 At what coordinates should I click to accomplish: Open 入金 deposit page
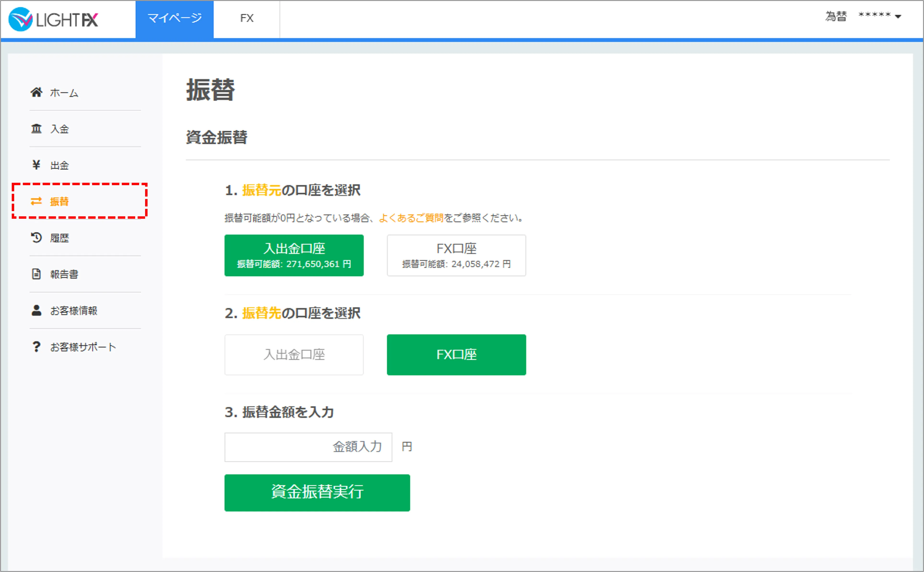tap(59, 129)
